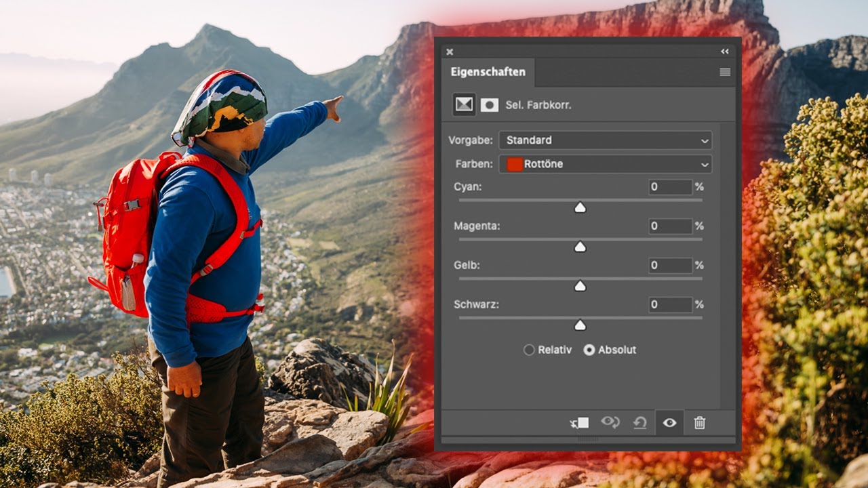The image size is (868, 488).
Task: Click the red Rottöne color swatch
Action: coord(515,164)
